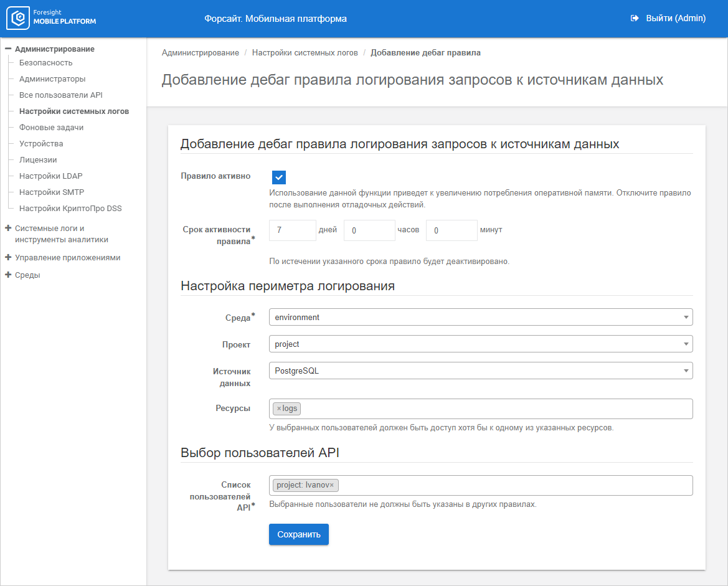The height and width of the screenshot is (586, 728).
Task: Go to Настройки LDAP menu item
Action: [x=50, y=176]
